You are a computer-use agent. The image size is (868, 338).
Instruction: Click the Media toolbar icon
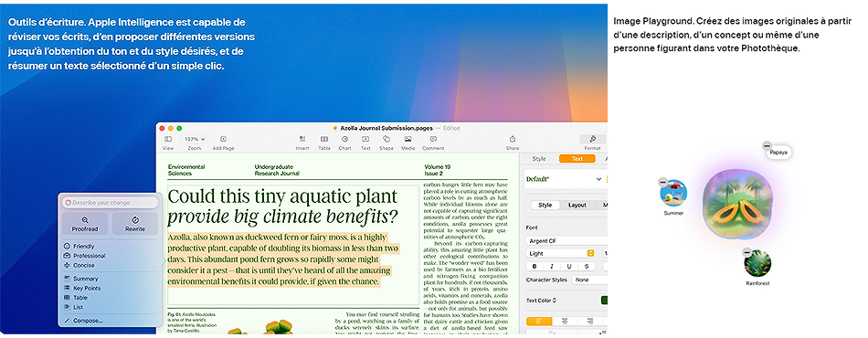[408, 139]
